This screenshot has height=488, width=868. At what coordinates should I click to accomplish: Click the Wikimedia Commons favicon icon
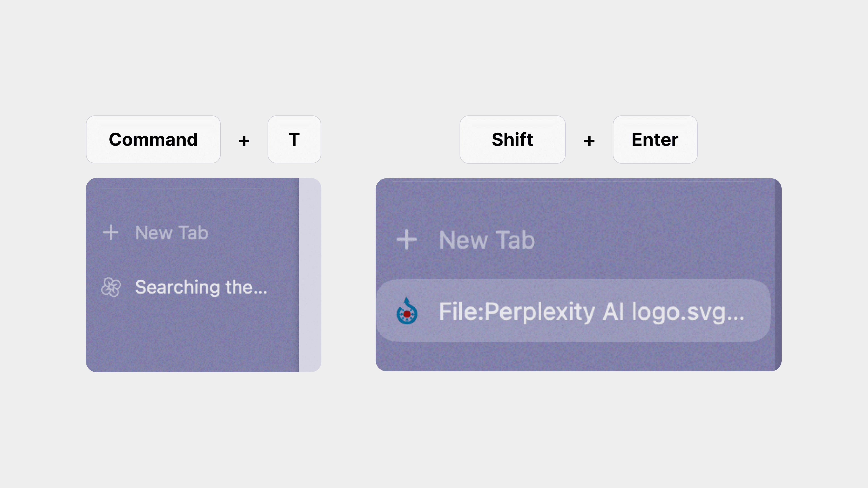(x=407, y=311)
